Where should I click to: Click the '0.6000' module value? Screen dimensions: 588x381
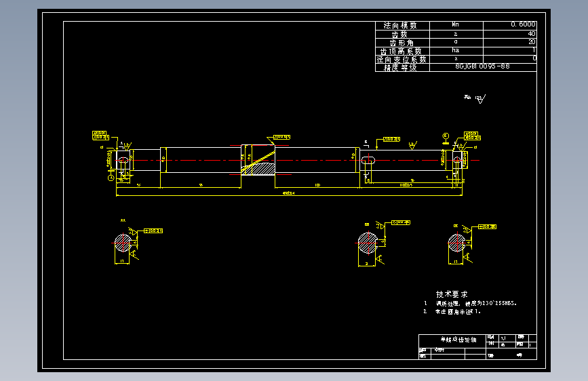tap(523, 24)
